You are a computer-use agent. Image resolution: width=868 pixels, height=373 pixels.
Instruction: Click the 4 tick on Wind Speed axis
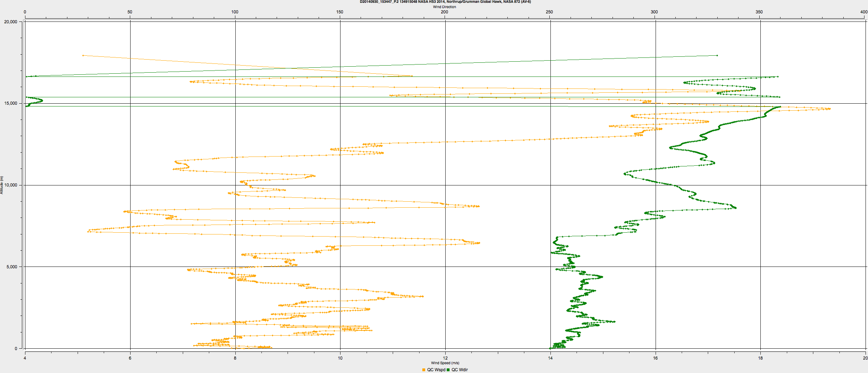[25, 358]
